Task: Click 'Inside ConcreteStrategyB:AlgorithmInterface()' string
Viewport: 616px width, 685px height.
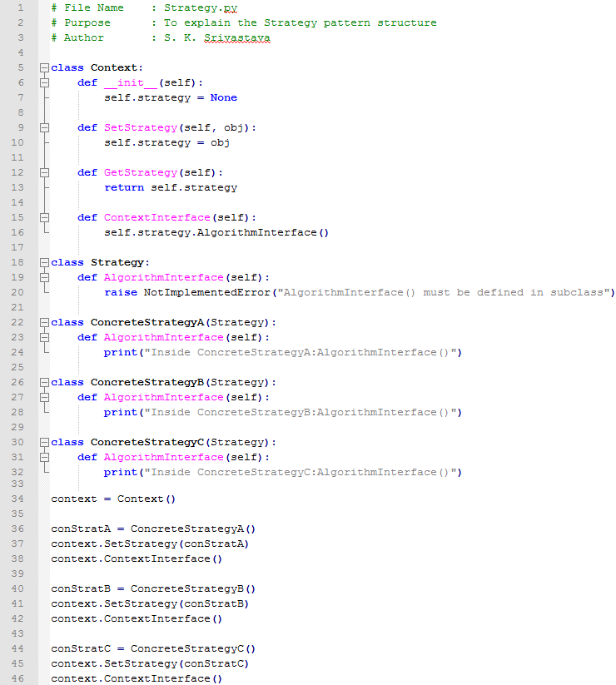Action: click(x=301, y=412)
